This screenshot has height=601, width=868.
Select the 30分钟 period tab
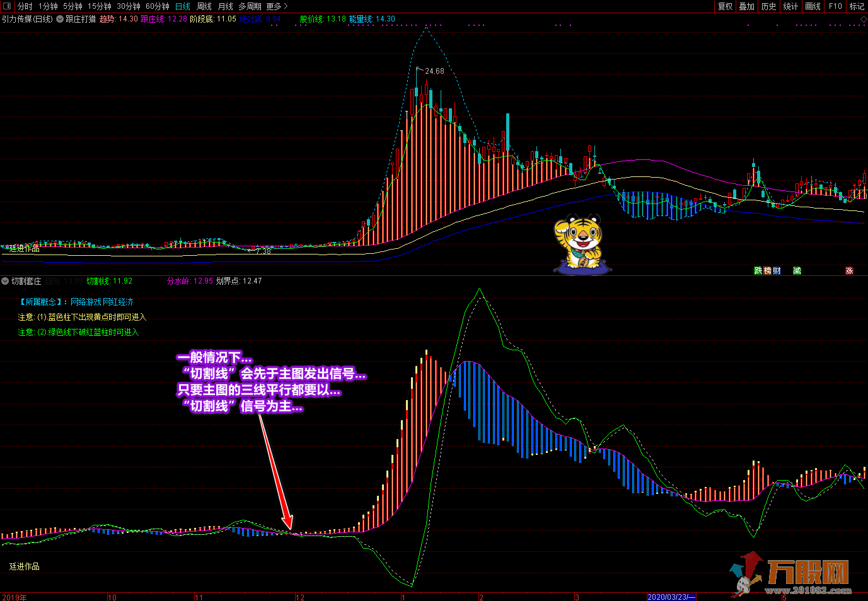click(x=129, y=6)
